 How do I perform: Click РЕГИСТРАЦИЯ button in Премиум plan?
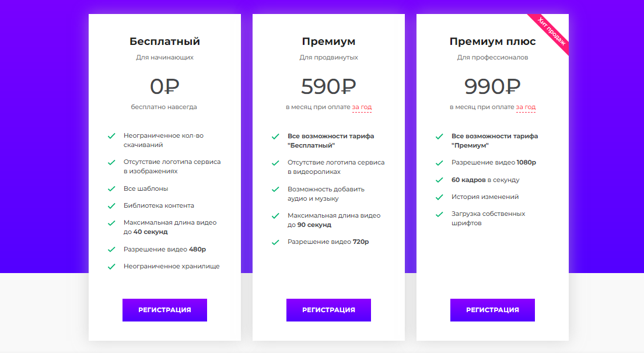[x=328, y=310]
